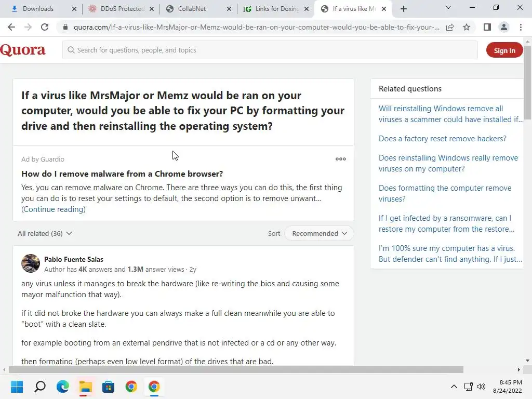The width and height of the screenshot is (532, 399).
Task: Open Windows taskbar search
Action: click(40, 387)
